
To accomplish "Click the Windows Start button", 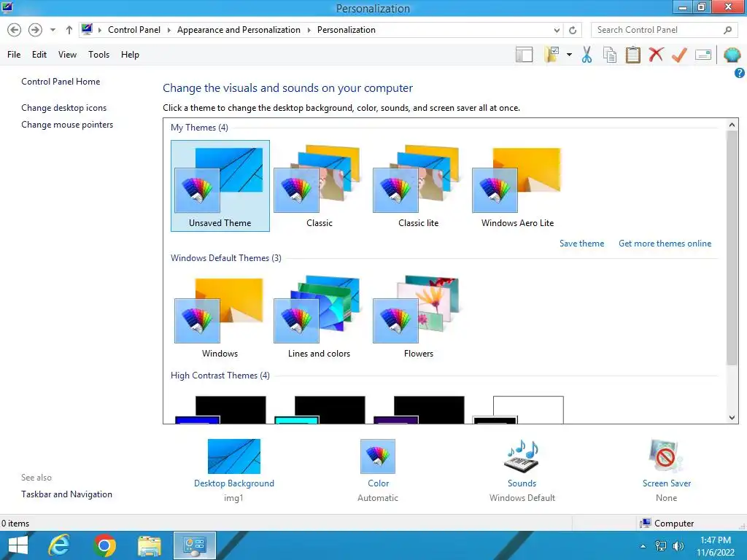I will (18, 545).
